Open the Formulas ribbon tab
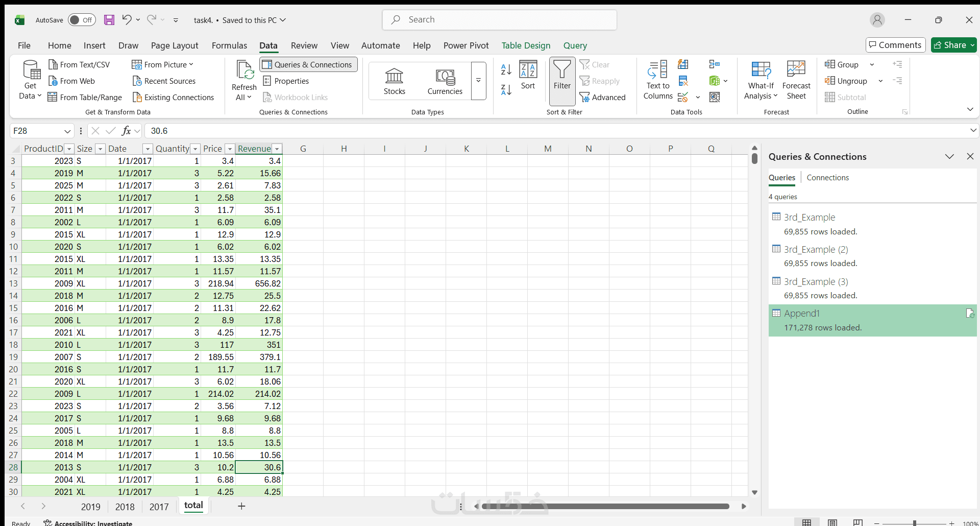 229,45
